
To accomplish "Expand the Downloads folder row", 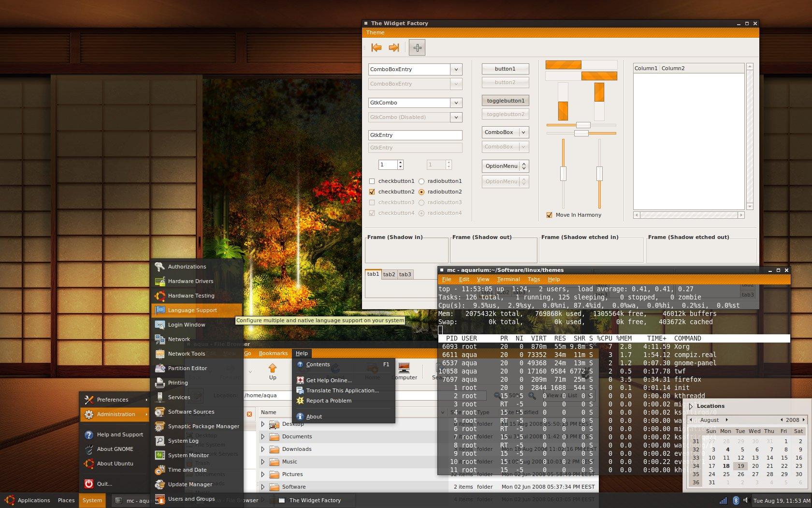I will 263,449.
